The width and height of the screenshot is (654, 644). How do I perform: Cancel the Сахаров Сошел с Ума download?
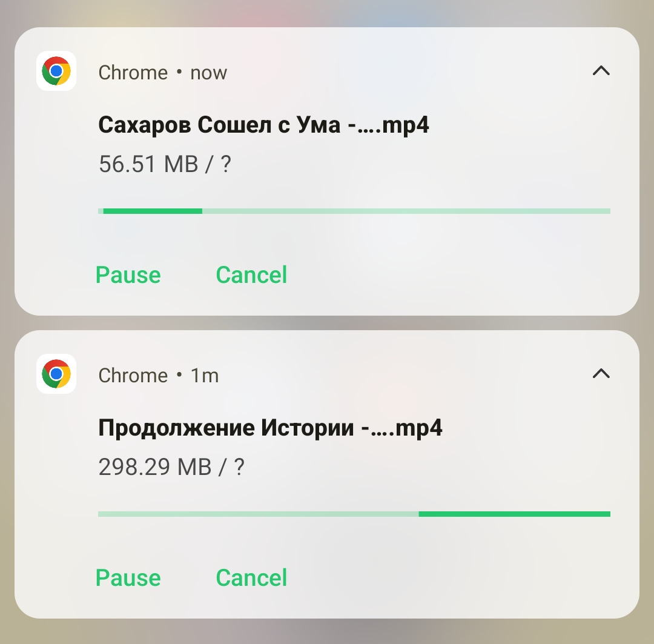click(251, 275)
